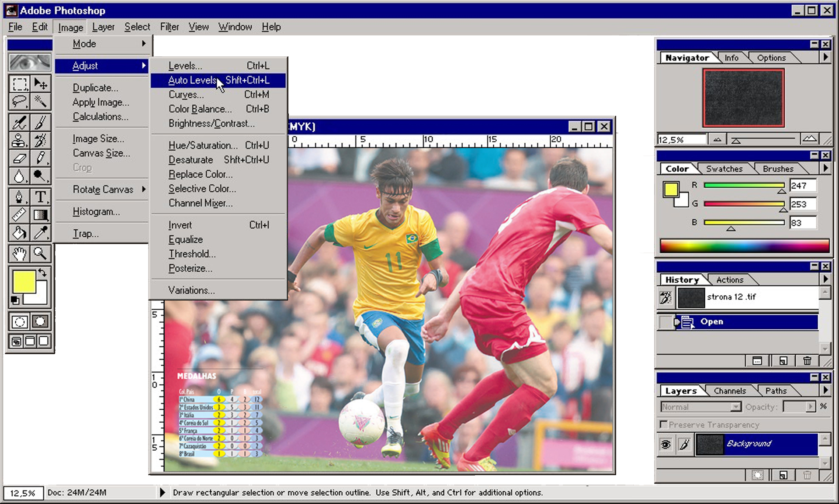The width and height of the screenshot is (839, 504).
Task: Select the Gradient tool
Action: (x=41, y=215)
